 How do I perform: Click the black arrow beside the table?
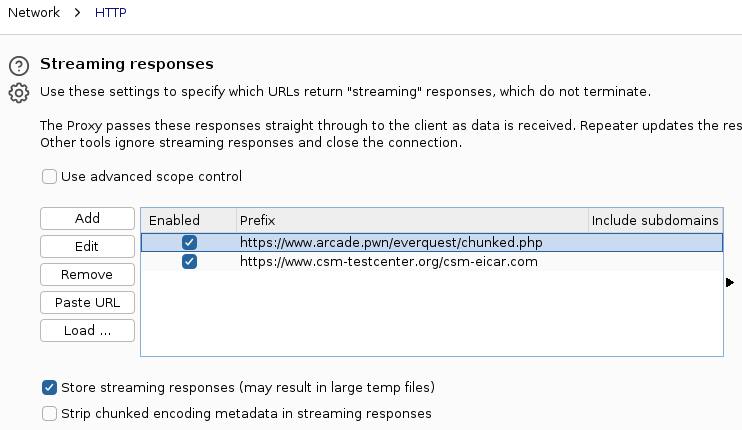[x=730, y=282]
